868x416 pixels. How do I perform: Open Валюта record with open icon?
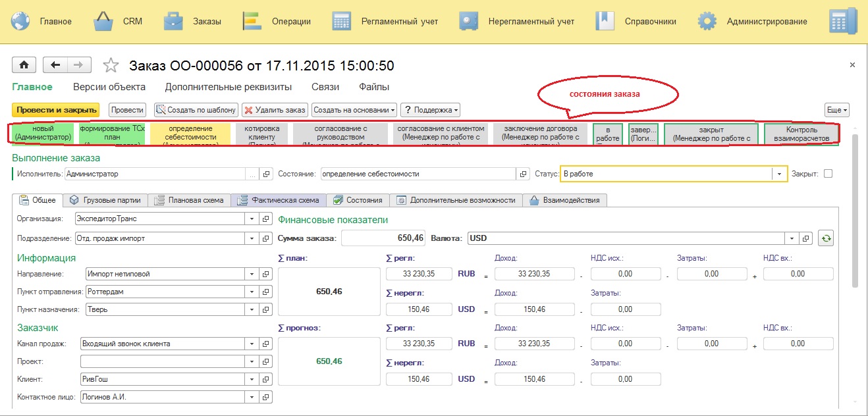point(807,238)
